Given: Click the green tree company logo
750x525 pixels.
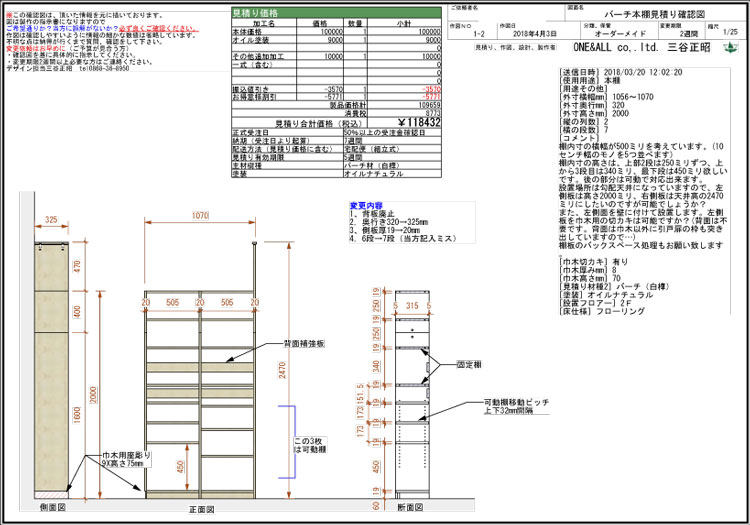Looking at the screenshot, I should [729, 47].
